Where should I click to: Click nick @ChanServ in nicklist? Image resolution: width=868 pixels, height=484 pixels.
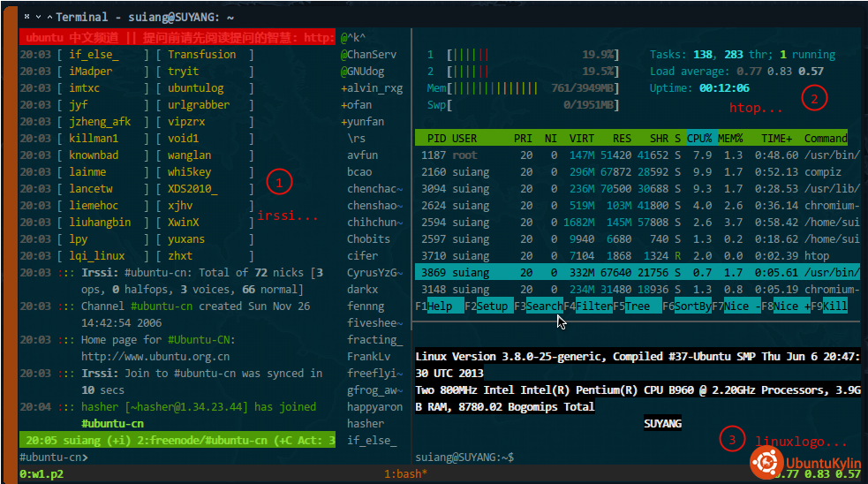click(369, 55)
